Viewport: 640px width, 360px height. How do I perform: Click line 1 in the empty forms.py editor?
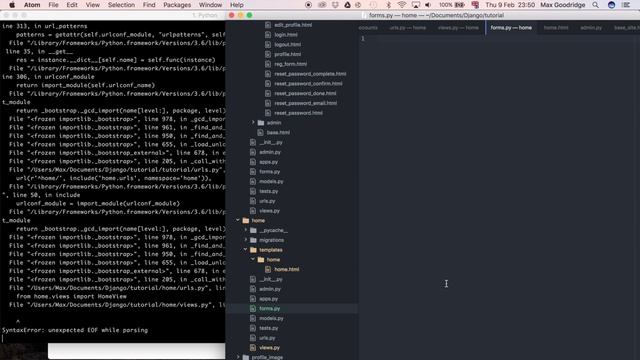[498, 39]
